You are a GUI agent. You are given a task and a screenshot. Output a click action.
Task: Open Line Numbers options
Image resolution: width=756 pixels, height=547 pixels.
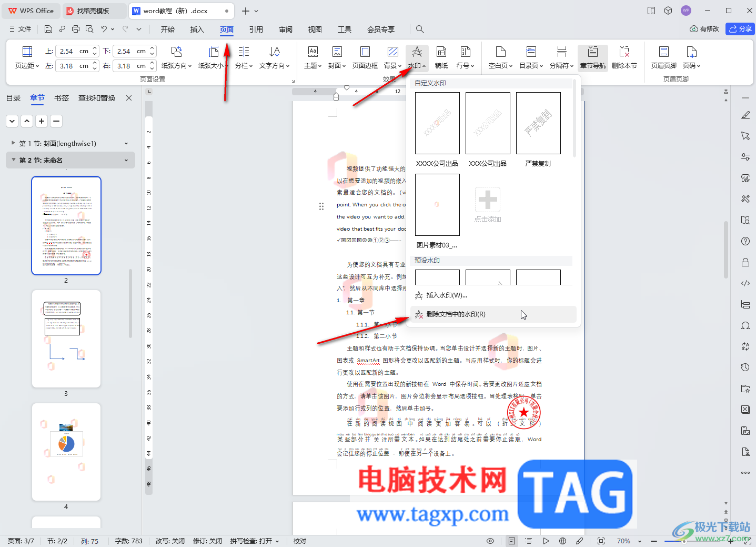(x=465, y=57)
